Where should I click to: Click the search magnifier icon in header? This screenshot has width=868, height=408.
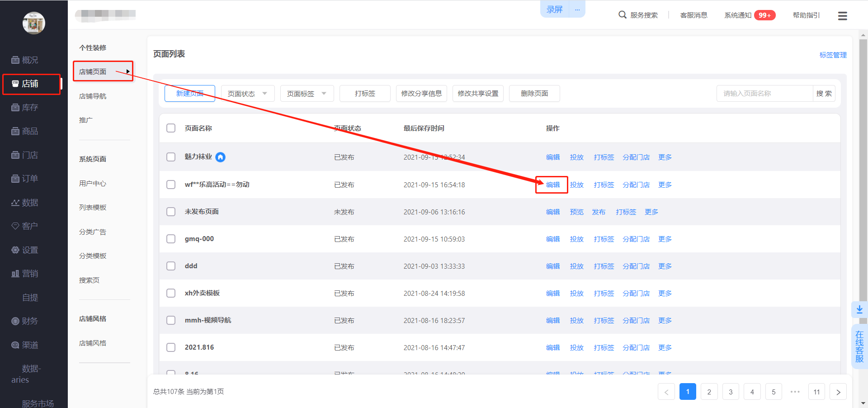coord(622,15)
